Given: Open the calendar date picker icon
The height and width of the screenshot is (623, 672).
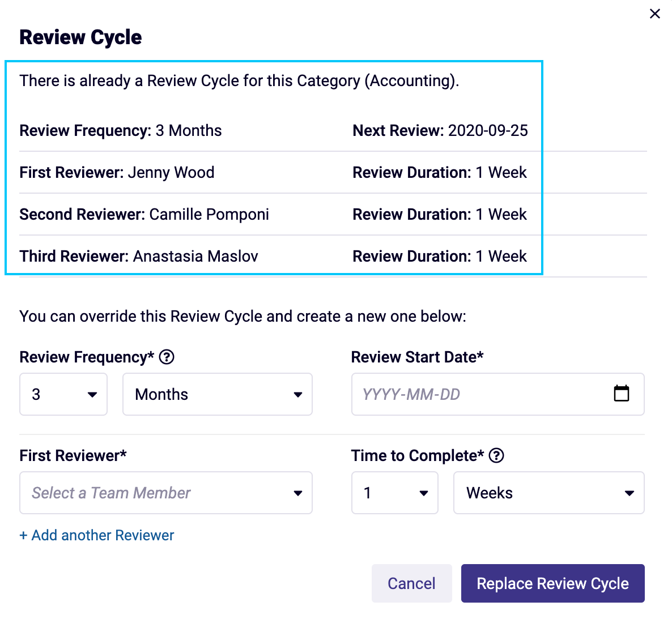Looking at the screenshot, I should coord(621,394).
